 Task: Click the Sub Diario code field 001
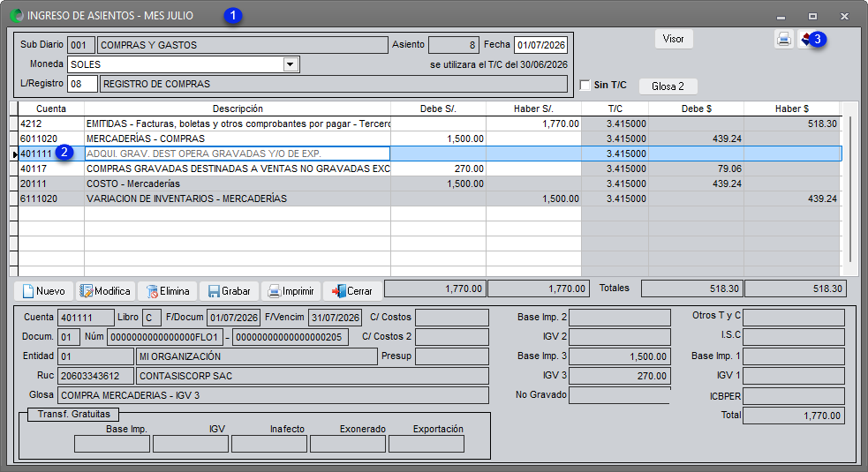point(80,45)
